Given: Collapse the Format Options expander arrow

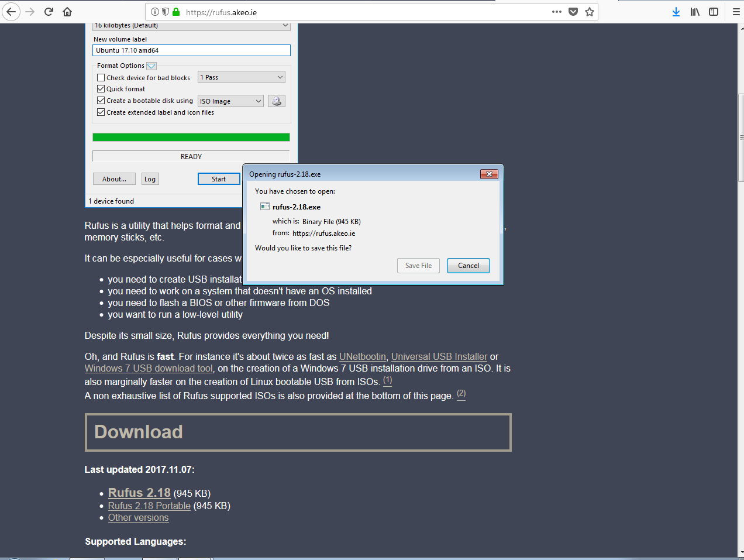Looking at the screenshot, I should point(151,66).
